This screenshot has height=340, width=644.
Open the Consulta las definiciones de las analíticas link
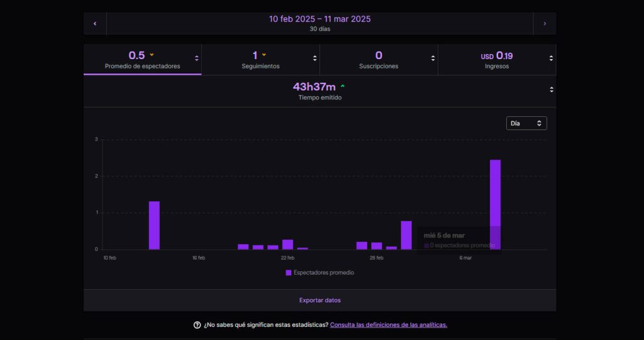(388, 325)
